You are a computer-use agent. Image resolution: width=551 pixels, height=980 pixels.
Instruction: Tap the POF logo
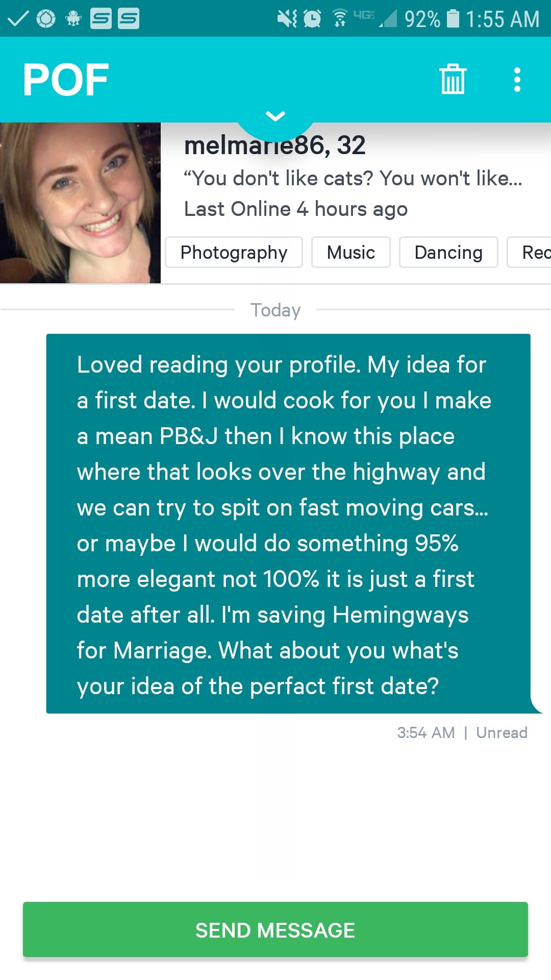[66, 80]
